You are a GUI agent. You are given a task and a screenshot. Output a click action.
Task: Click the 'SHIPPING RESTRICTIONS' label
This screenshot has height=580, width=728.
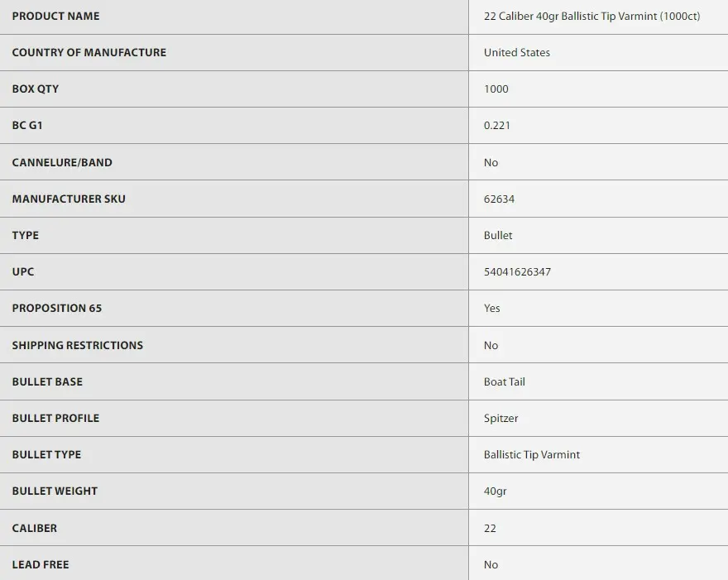point(77,346)
